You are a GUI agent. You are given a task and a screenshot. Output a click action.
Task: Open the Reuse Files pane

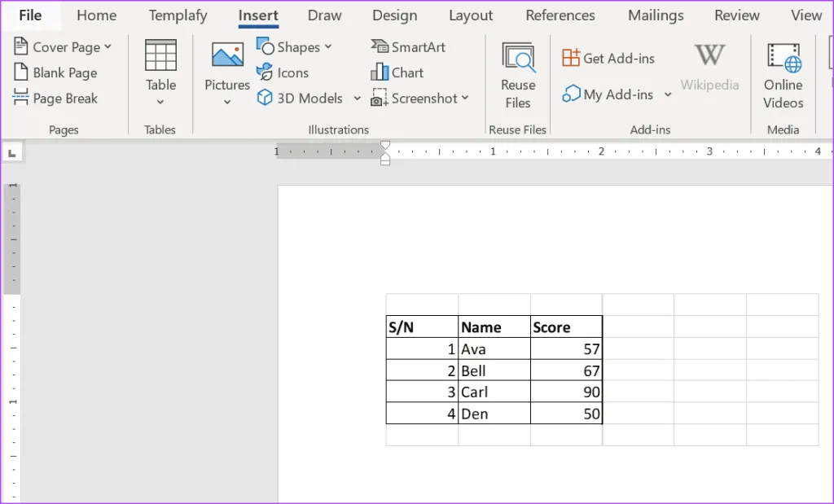(x=518, y=75)
